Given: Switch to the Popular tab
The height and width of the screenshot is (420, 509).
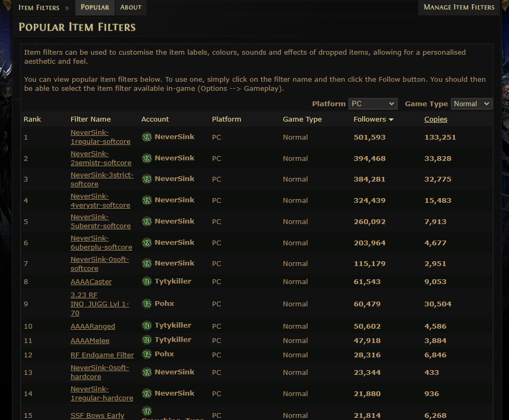Looking at the screenshot, I should coord(95,7).
